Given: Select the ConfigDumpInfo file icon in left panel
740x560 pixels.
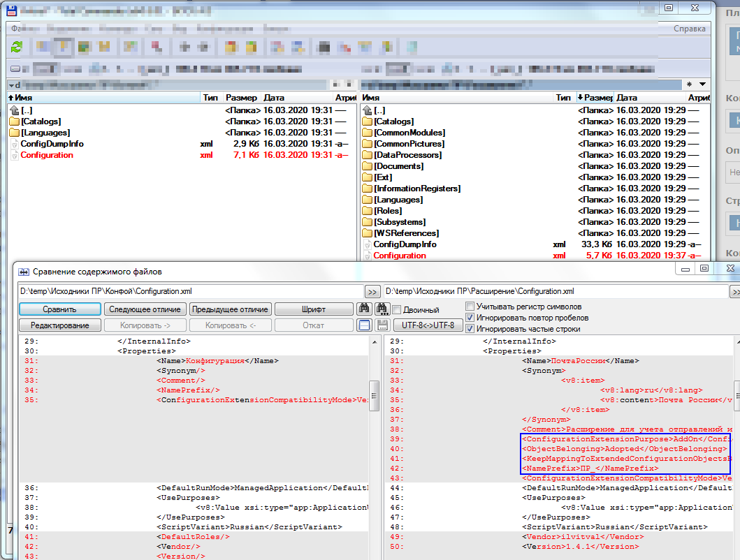Looking at the screenshot, I should (x=14, y=144).
